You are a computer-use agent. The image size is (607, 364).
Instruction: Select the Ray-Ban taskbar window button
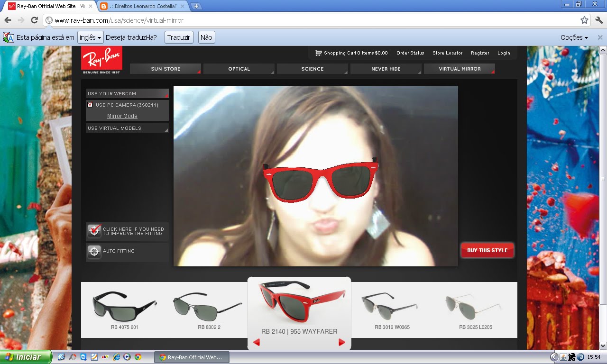(x=192, y=357)
